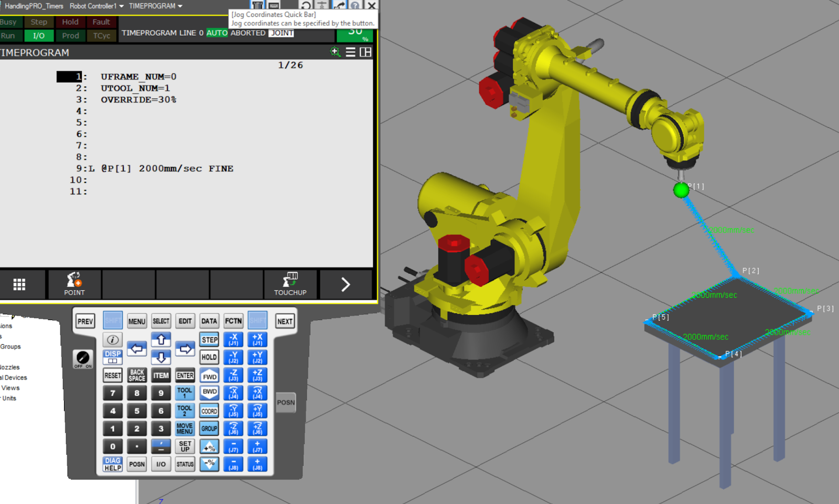Screen dimensions: 839x504
Task: Click the green P[1] point marker in 3D view
Action: (681, 190)
